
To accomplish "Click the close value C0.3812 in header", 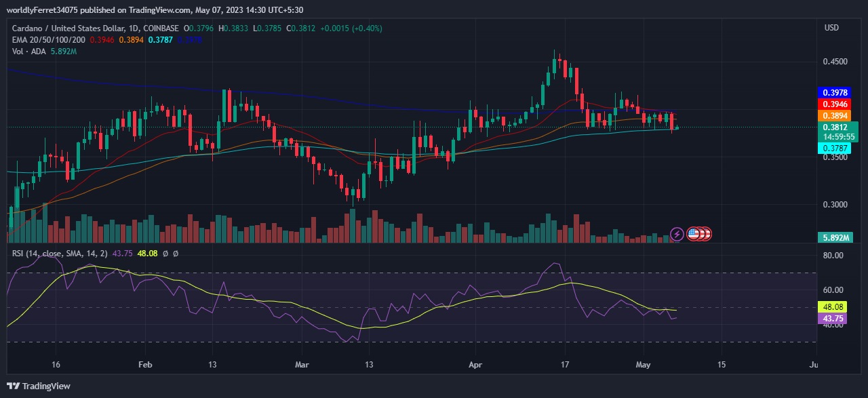I will 300,28.
